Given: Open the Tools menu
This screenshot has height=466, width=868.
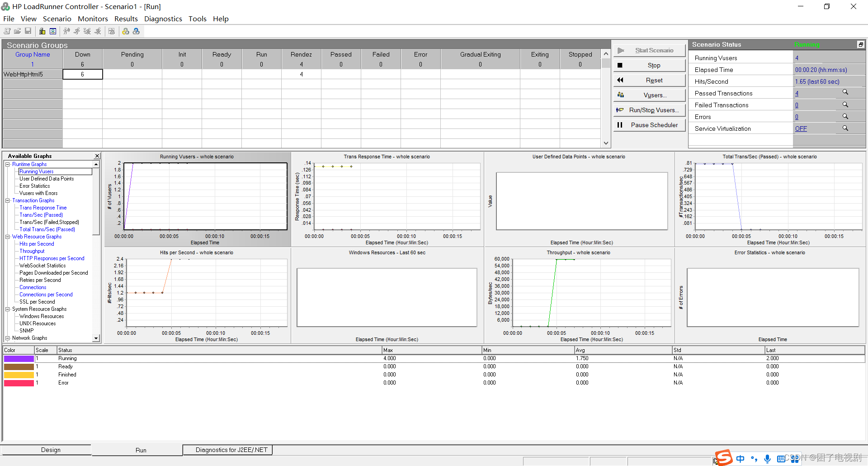Looking at the screenshot, I should tap(198, 19).
